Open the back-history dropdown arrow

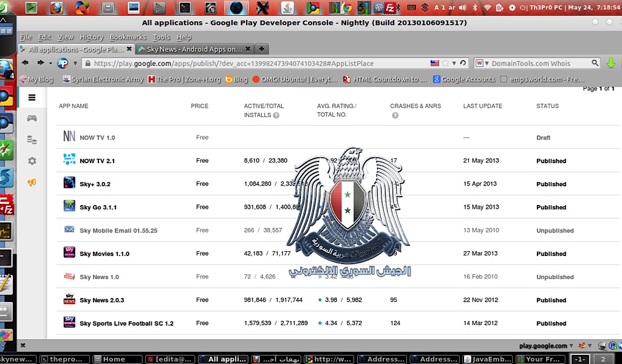click(50, 63)
